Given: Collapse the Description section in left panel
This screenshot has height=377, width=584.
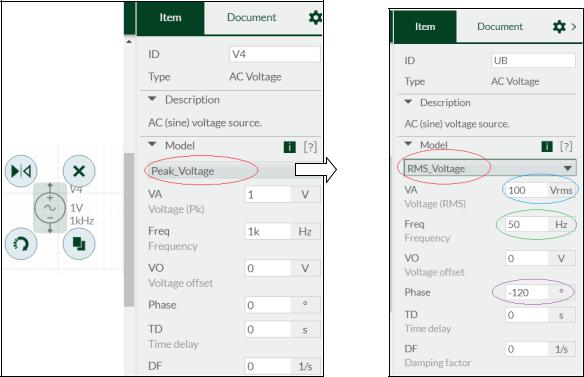Looking at the screenshot, I should tap(152, 99).
